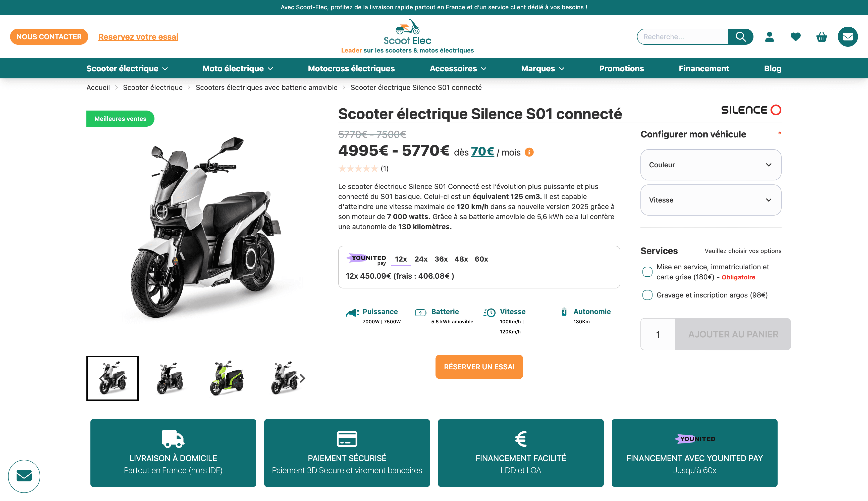Click the floating mail icon bottom-left
Viewport: 868px width, 501px height.
(24, 476)
